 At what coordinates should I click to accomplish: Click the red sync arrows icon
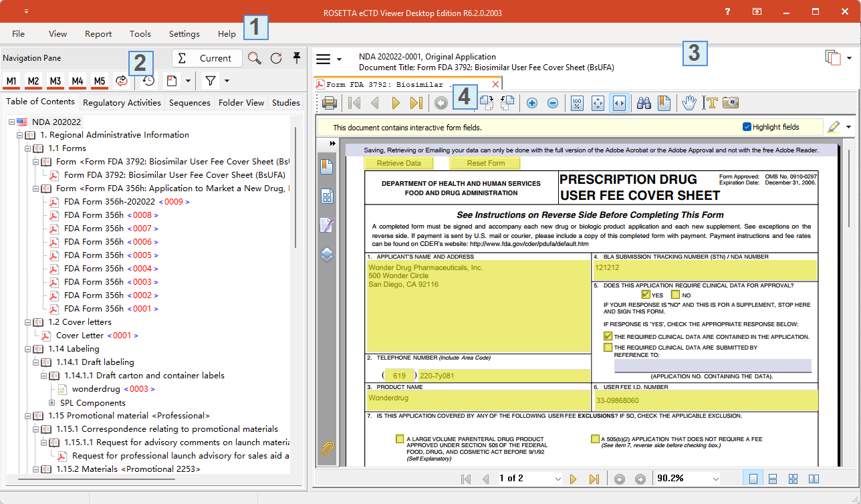[x=122, y=81]
